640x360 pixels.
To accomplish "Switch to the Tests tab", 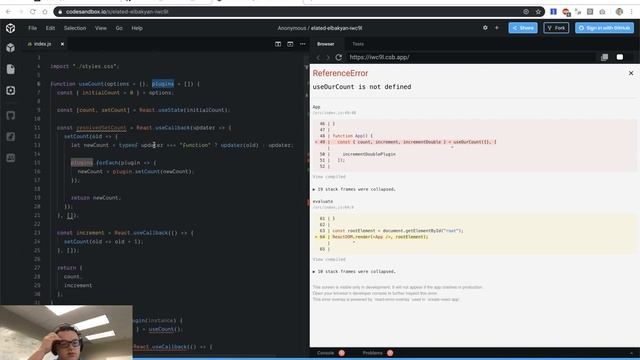I will (x=358, y=44).
